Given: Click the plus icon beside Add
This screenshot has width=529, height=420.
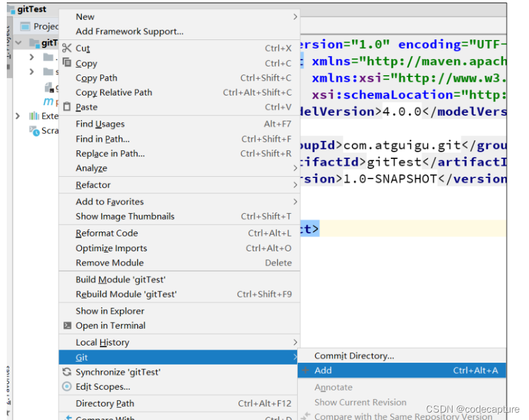Looking at the screenshot, I should (305, 370).
